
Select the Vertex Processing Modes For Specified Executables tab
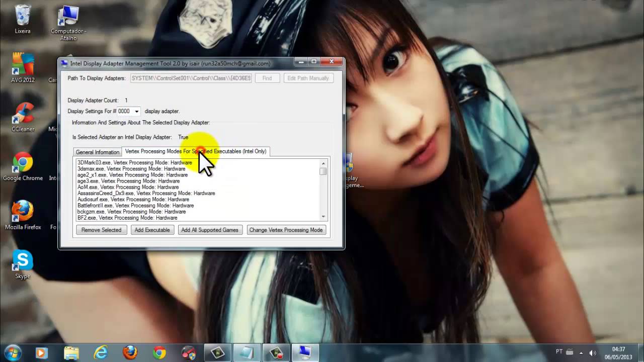point(196,151)
